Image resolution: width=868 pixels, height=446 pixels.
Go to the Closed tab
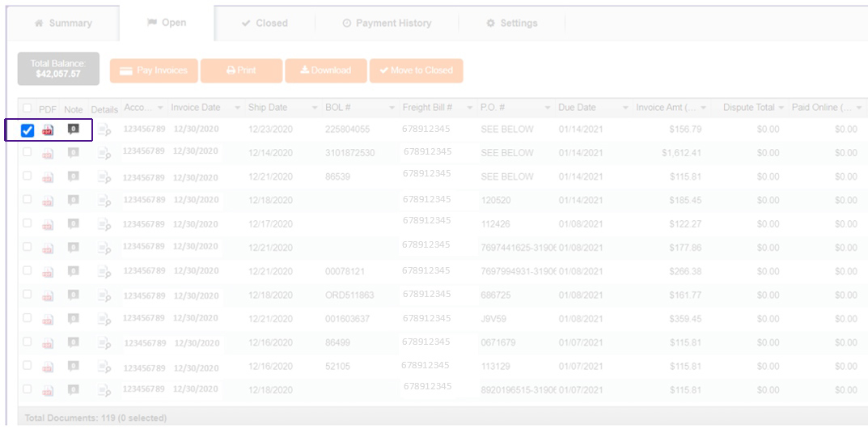coord(265,23)
